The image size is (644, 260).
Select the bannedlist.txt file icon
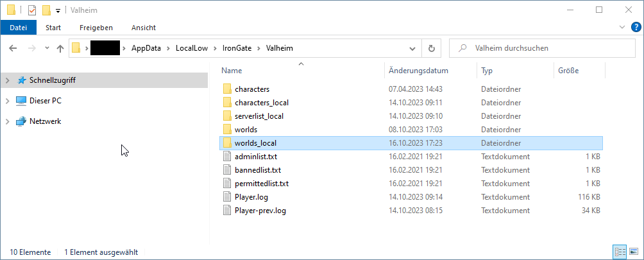[x=227, y=170]
